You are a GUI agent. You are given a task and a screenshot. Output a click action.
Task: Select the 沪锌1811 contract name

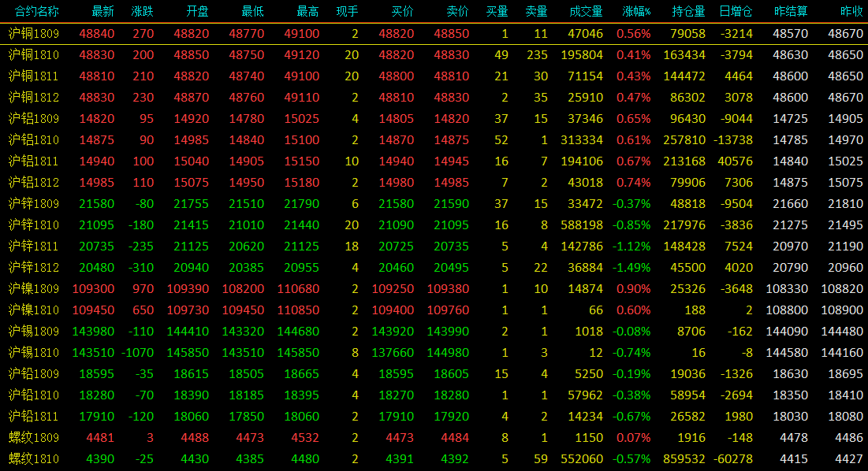point(34,247)
